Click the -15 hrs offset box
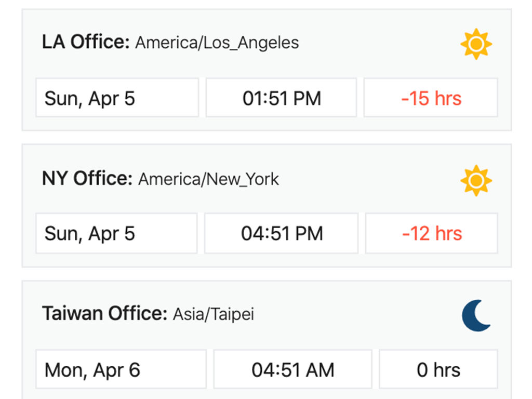Screen dimensions: 532x399 point(431,98)
